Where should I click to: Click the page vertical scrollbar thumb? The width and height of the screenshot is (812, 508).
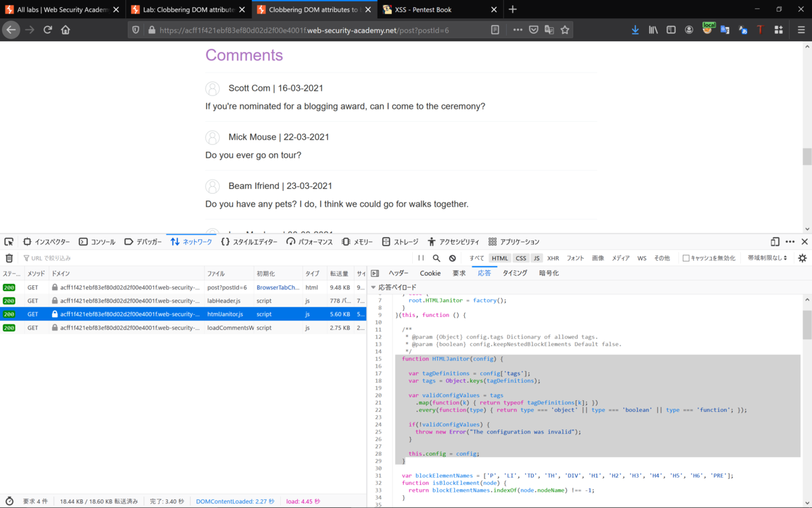tap(807, 156)
